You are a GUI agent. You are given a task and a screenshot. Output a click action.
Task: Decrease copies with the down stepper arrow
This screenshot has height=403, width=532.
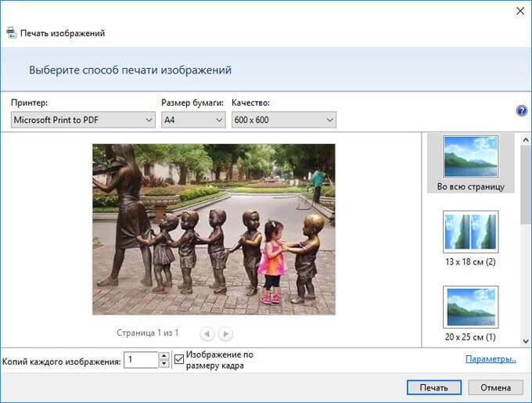coord(164,364)
